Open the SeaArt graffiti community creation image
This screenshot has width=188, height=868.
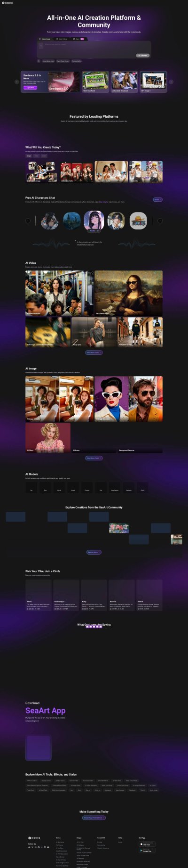119,528
